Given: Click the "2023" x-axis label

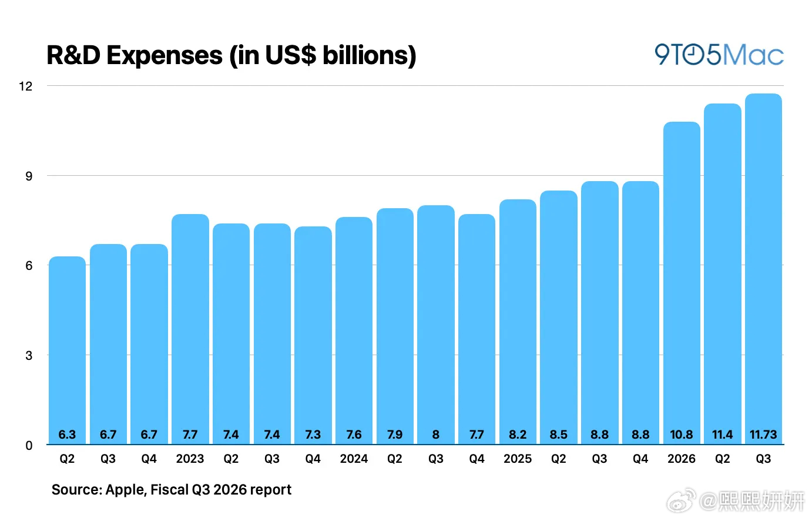Looking at the screenshot, I should [x=190, y=459].
